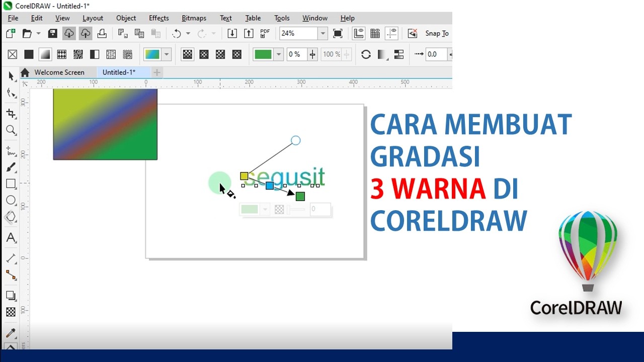644x362 pixels.
Task: Toggle Show Rulers
Action: pos(359,34)
